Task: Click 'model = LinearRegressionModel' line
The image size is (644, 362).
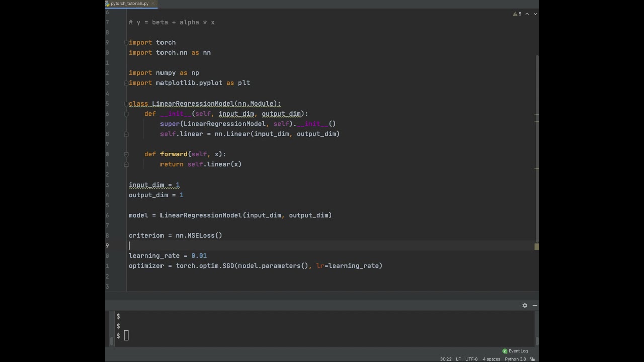Action: tap(230, 215)
